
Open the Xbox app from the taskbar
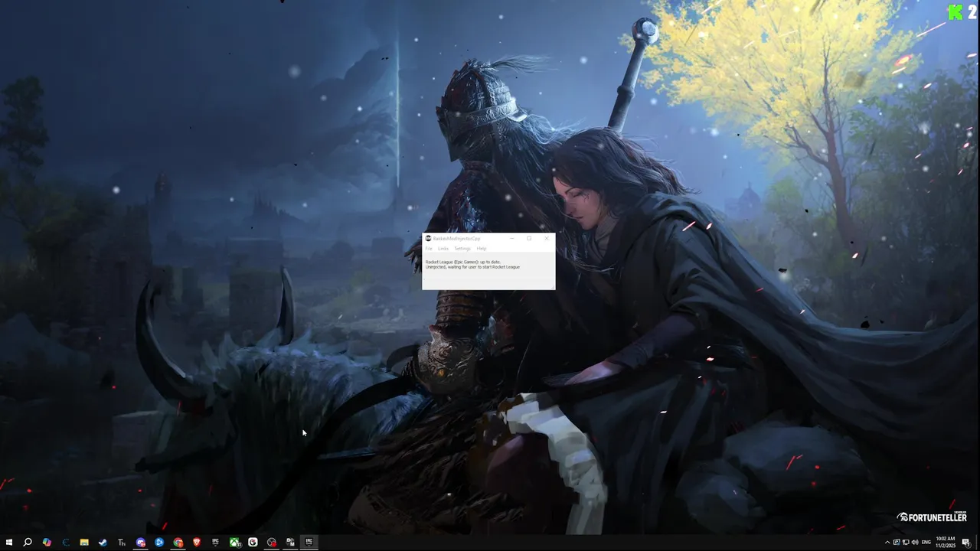click(235, 543)
